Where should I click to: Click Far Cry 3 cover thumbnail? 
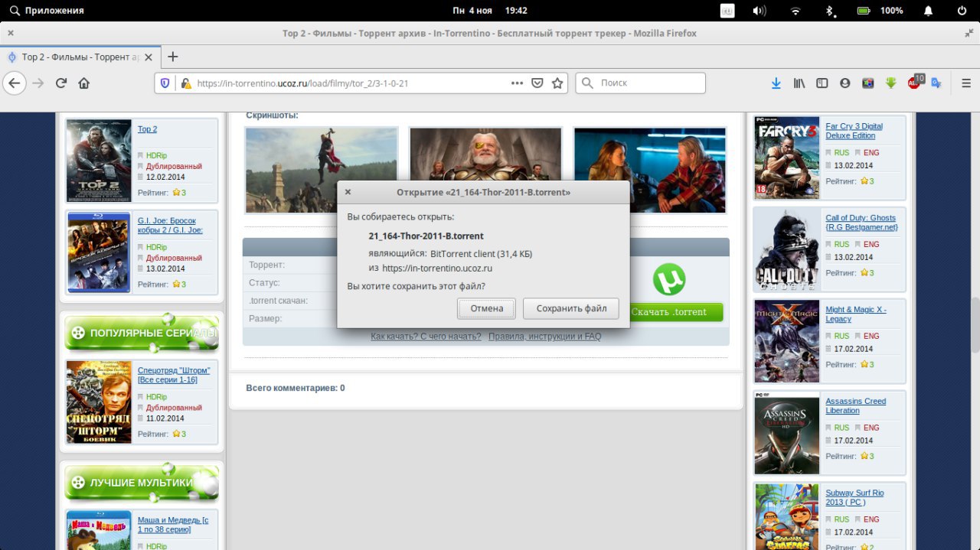pos(787,158)
